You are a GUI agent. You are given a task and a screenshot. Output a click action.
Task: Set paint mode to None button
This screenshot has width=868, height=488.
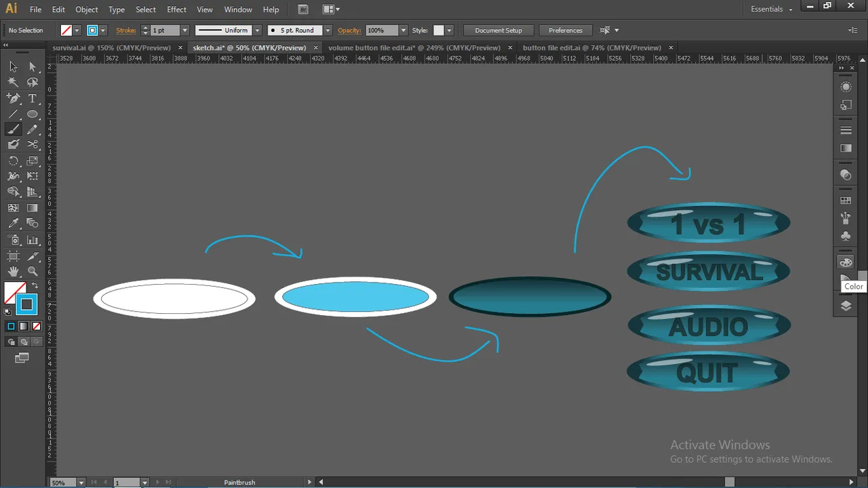pos(35,326)
